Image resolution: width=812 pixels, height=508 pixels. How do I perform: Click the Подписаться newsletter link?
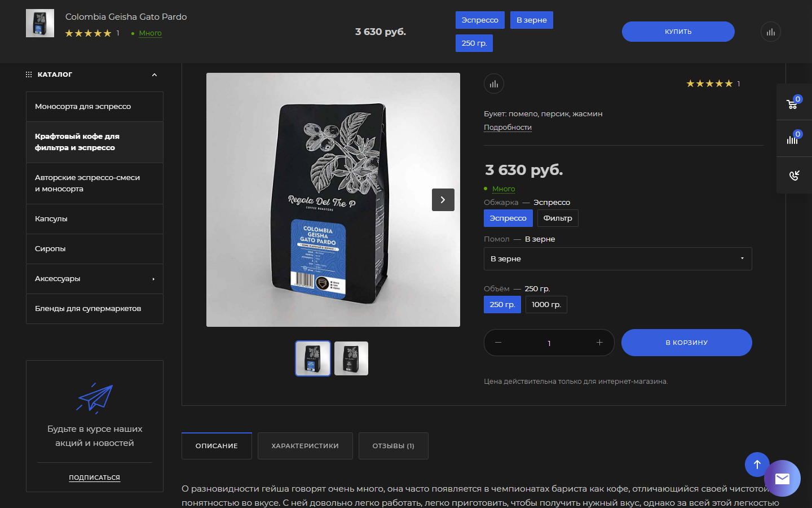click(94, 478)
